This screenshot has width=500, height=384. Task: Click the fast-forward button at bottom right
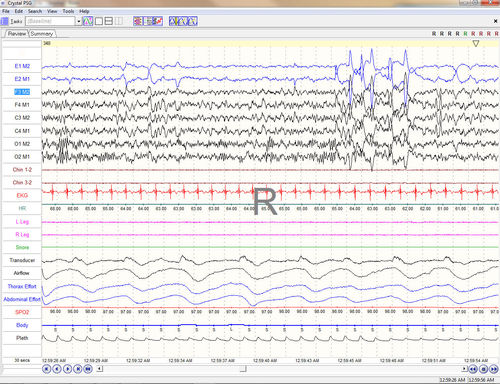[494, 369]
